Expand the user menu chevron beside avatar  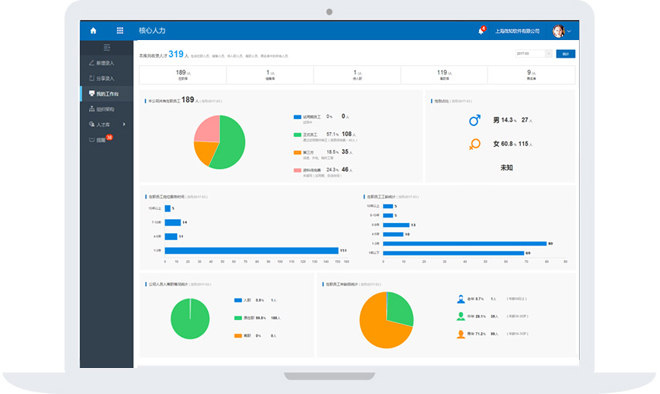pos(569,31)
